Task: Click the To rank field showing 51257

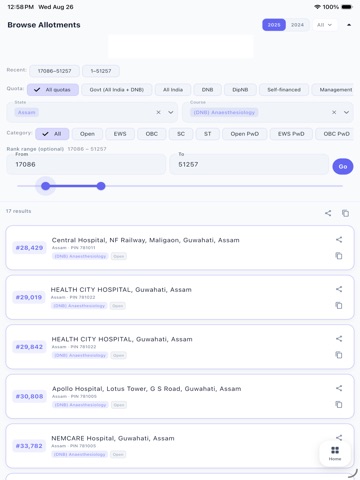Action: (249, 164)
